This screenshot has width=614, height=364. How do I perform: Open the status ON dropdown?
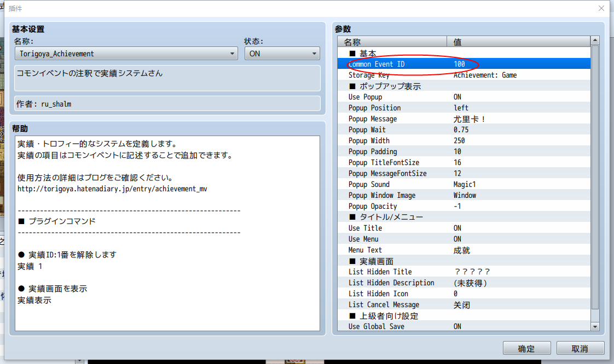click(282, 54)
